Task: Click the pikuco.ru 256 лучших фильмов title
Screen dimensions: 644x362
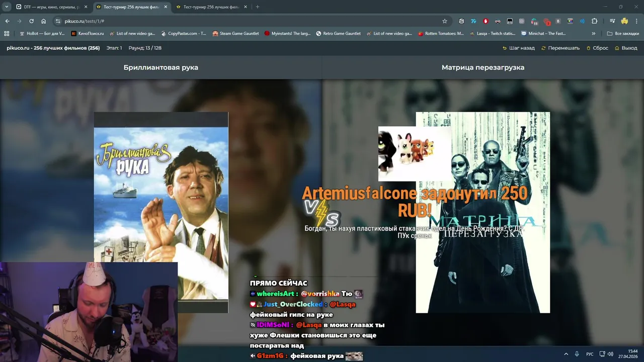Action: tap(53, 48)
